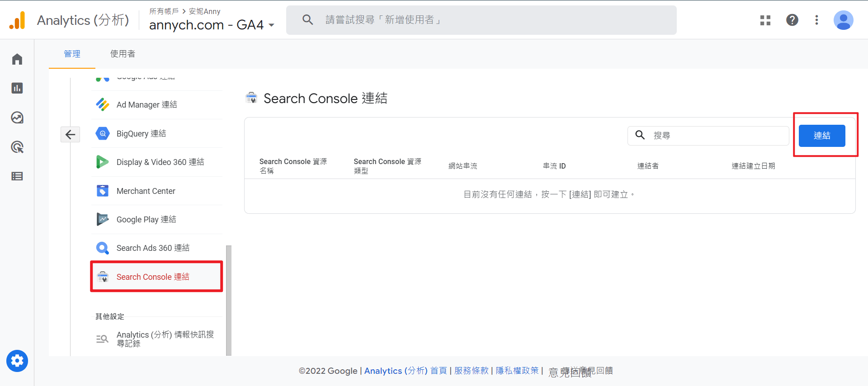Switch to the 管理 tab
The height and width of the screenshot is (386, 868).
pyautogui.click(x=72, y=54)
